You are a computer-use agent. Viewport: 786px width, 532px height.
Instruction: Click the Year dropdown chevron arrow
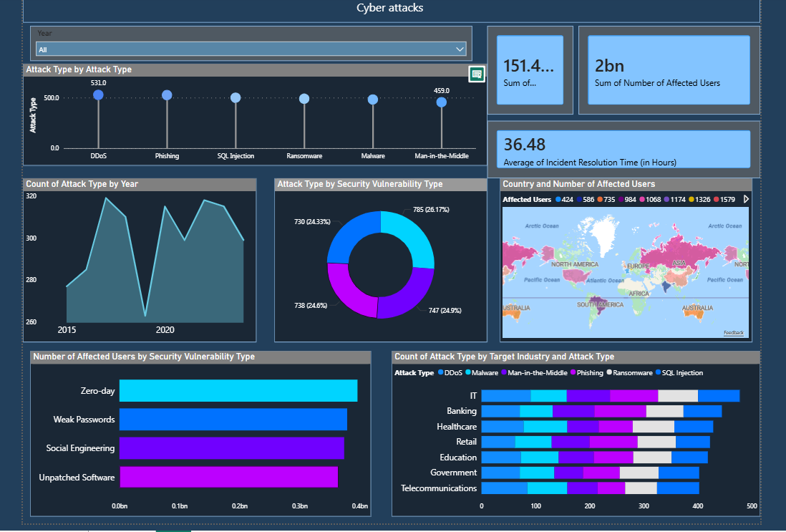[x=460, y=49]
